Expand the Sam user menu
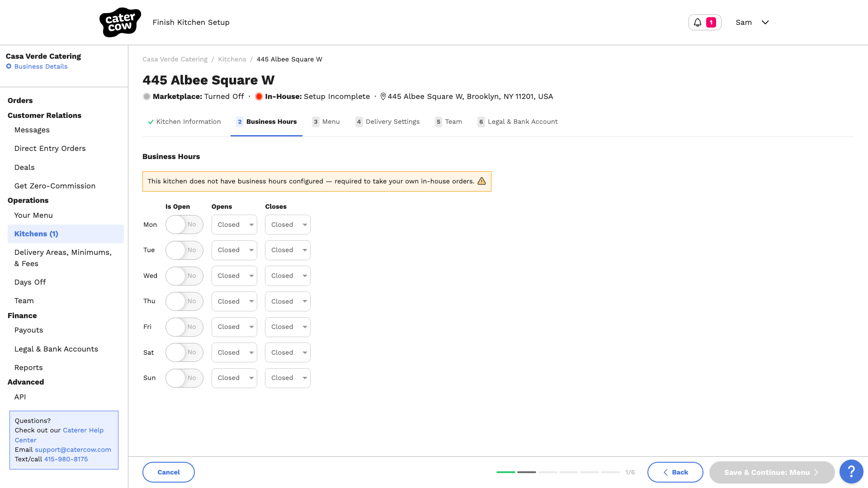Screen dimensions: 868x488 tap(752, 23)
